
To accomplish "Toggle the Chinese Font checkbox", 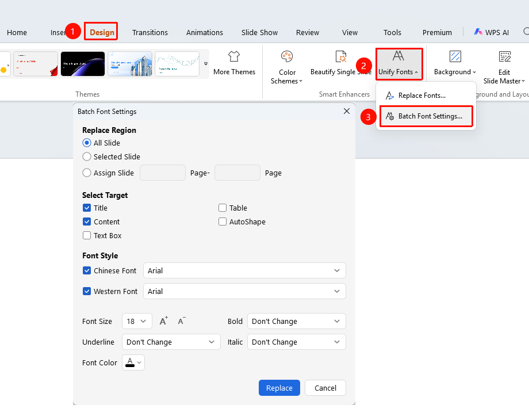I will [87, 271].
